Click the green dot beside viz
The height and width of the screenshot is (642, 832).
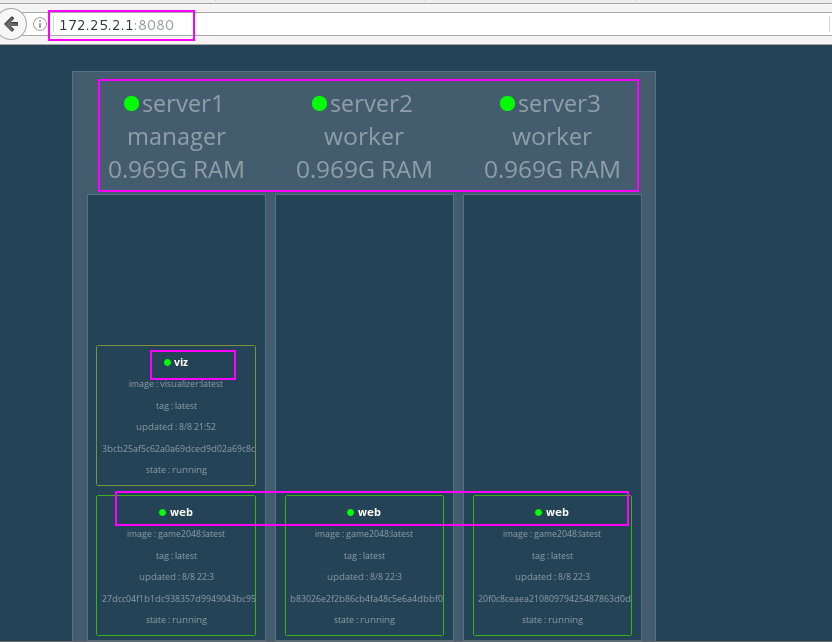coord(167,362)
